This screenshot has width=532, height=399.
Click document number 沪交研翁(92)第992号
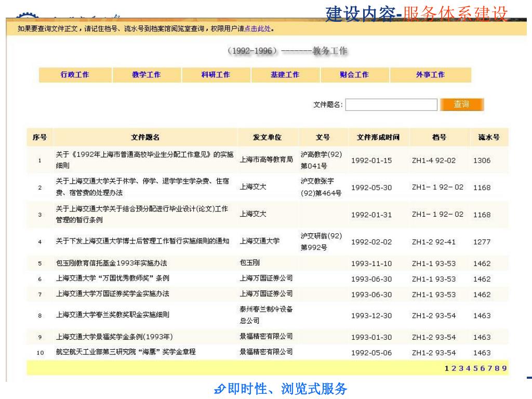point(321,242)
